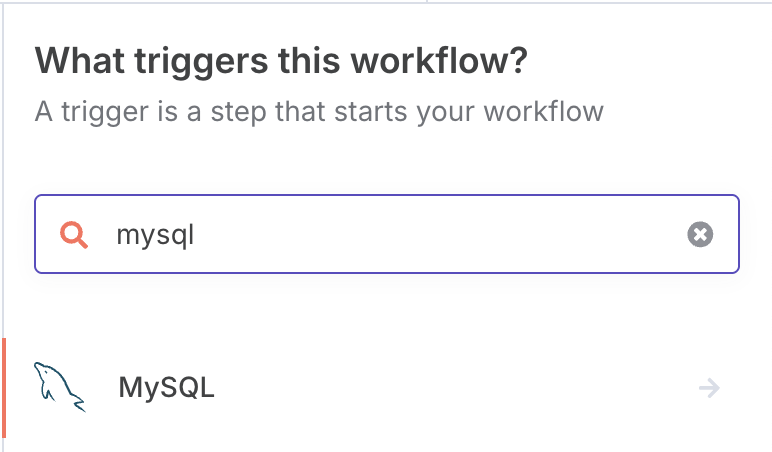Click the orange magnifier search icon
Viewport: 772px width, 452px height.
74,235
